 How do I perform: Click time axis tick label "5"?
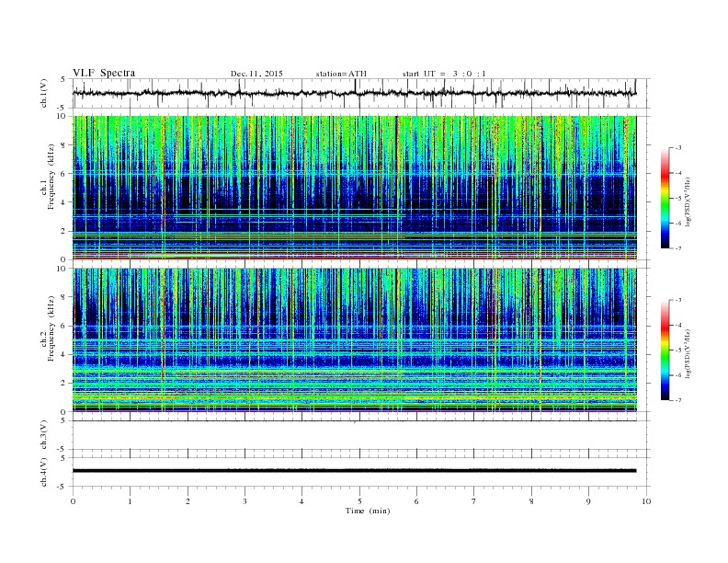point(359,501)
